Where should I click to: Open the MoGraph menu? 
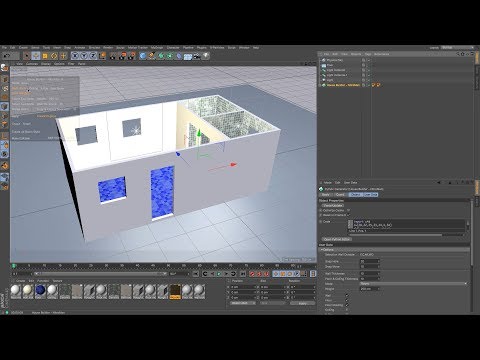[157, 48]
